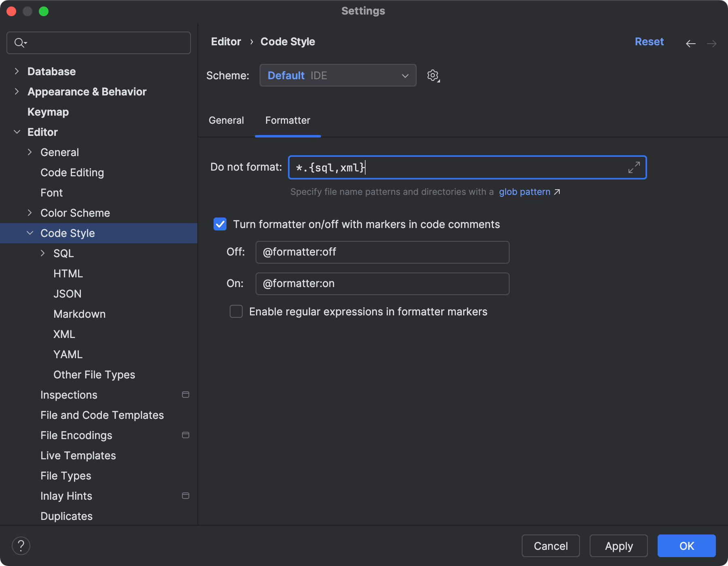The width and height of the screenshot is (728, 566).
Task: Click the help question mark icon
Action: pos(21,545)
